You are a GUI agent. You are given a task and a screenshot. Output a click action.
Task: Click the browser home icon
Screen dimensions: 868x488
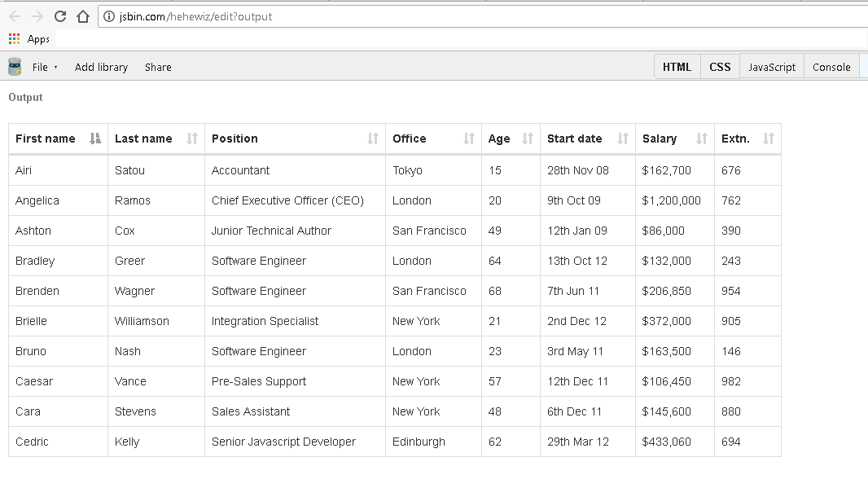pos(82,16)
